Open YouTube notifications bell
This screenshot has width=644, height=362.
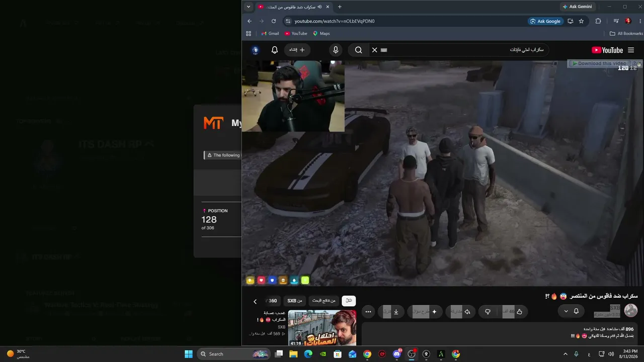click(x=275, y=50)
